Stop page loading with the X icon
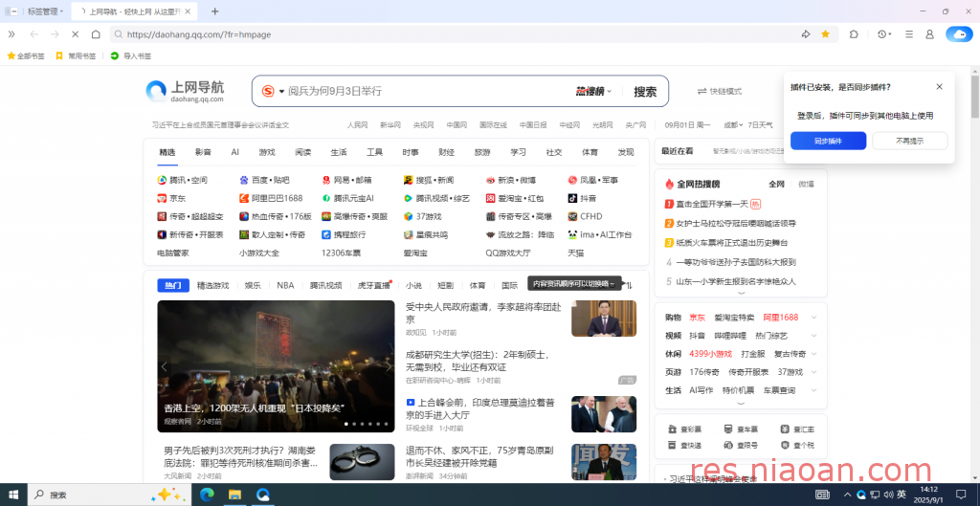 coord(75,34)
